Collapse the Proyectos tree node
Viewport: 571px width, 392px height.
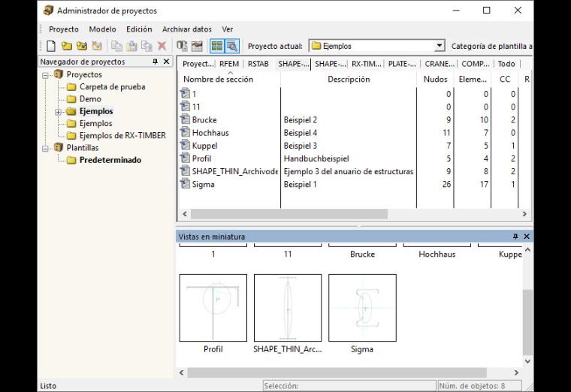[x=46, y=75]
